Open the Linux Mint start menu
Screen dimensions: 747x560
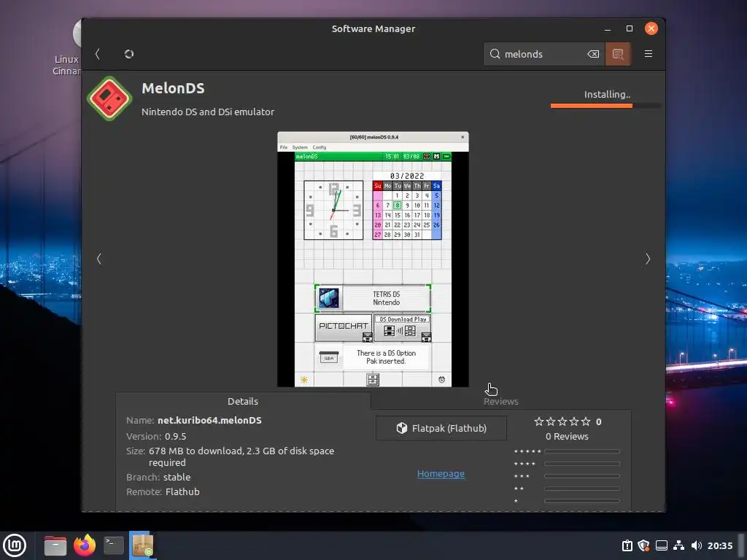coord(15,545)
